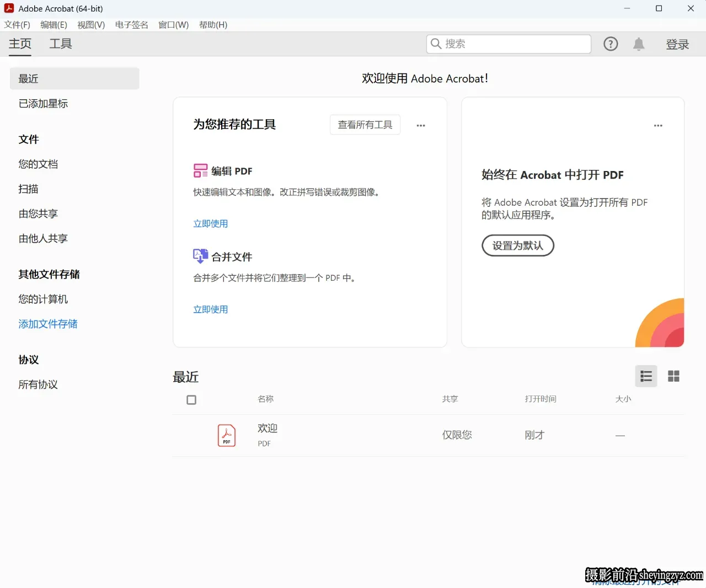Image resolution: width=706 pixels, height=588 pixels.
Task: Open the 电子签名 menu
Action: (132, 25)
